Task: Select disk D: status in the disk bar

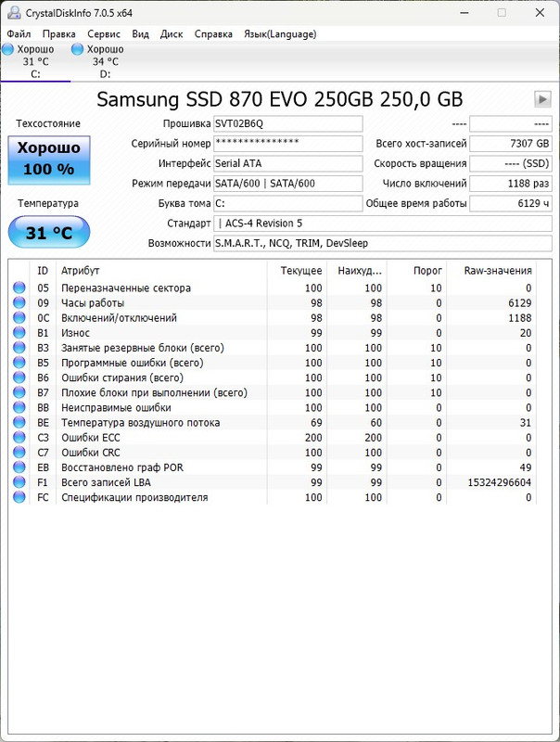Action: 105,61
